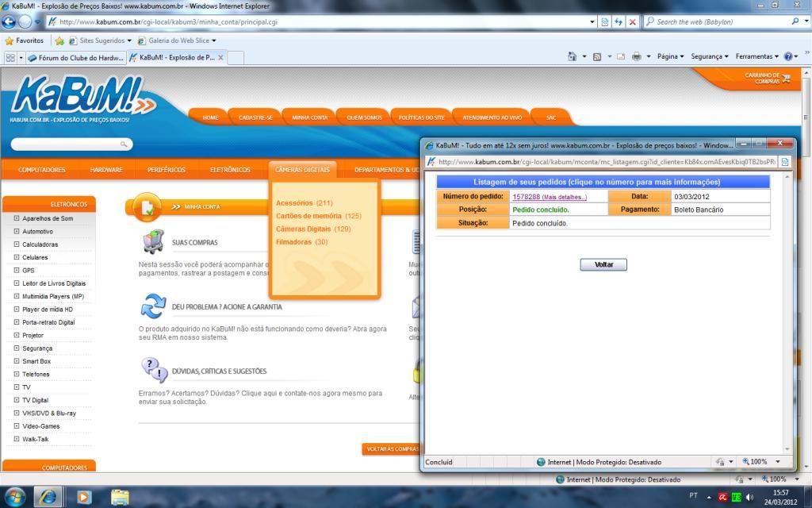Expand the Video-Games category

click(17, 425)
